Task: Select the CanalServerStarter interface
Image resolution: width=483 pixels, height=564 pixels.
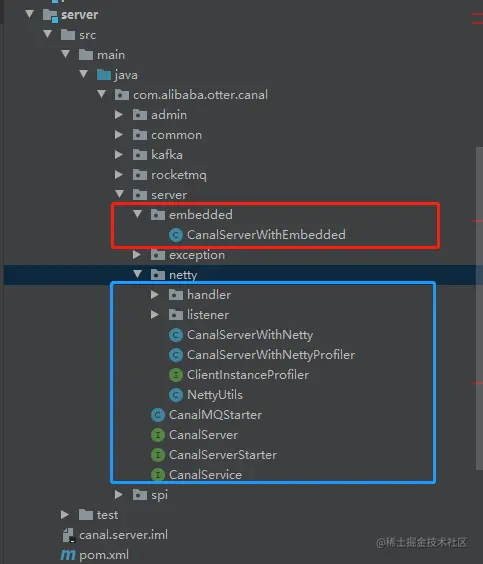Action: click(x=223, y=455)
